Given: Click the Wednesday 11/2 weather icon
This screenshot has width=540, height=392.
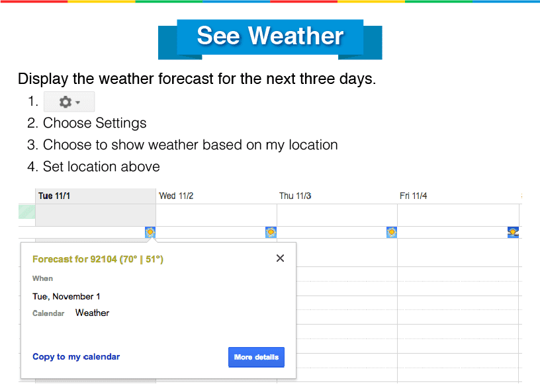Looking at the screenshot, I should [271, 232].
